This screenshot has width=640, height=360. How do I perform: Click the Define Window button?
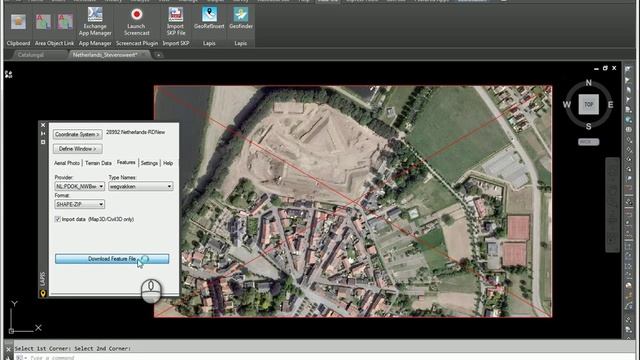(x=77, y=149)
